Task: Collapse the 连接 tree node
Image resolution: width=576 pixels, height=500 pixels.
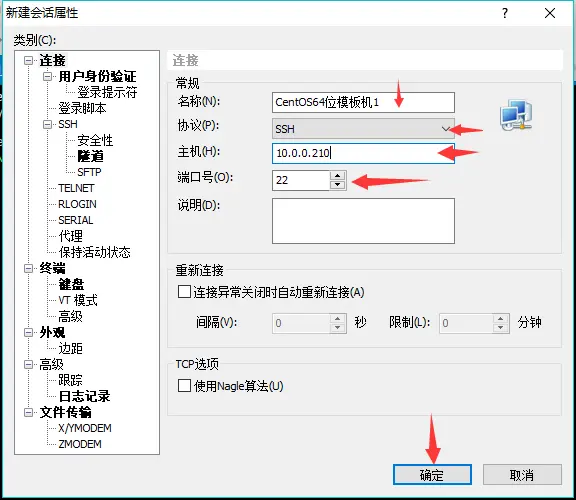Action: pyautogui.click(x=29, y=60)
